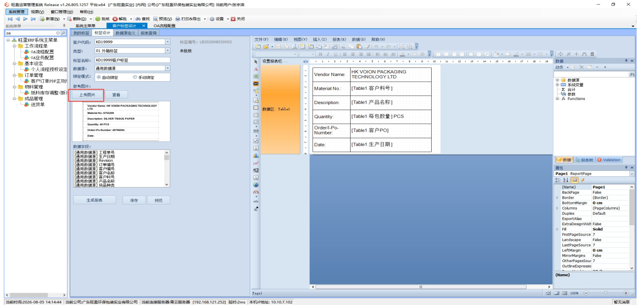Select the sparkline object tool
Screen dimensions: 644x305
click(x=256, y=163)
